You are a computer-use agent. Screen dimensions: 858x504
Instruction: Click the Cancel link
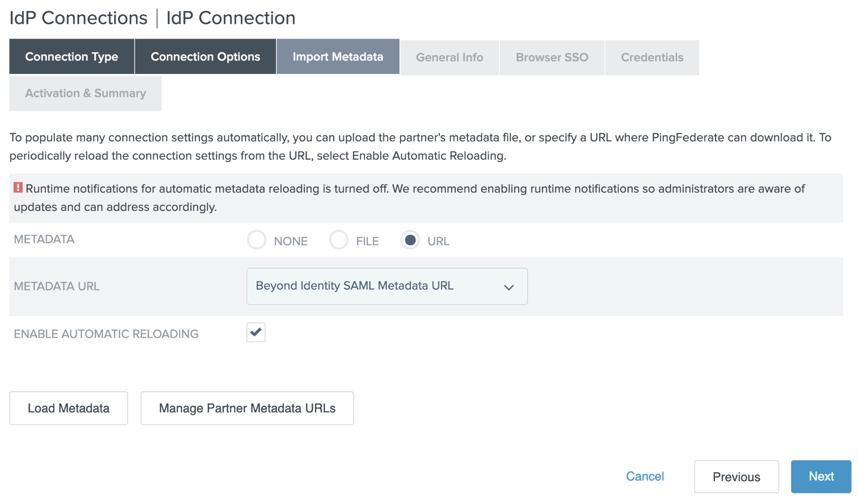[x=644, y=476]
